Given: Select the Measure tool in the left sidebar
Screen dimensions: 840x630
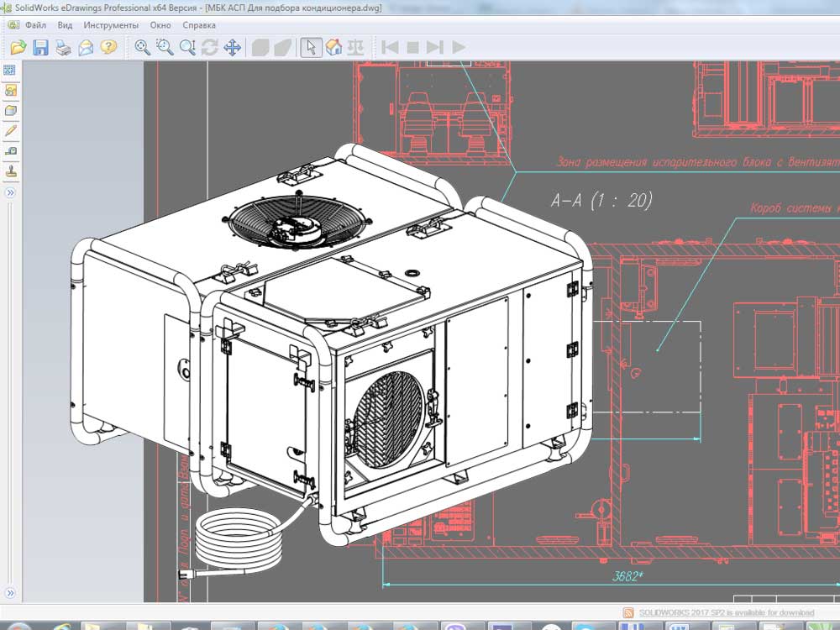Looking at the screenshot, I should click(x=11, y=151).
